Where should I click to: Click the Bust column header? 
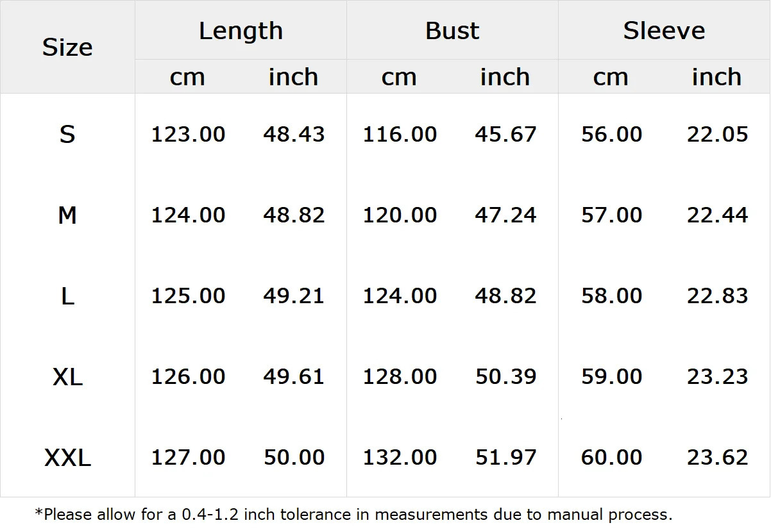point(452,31)
